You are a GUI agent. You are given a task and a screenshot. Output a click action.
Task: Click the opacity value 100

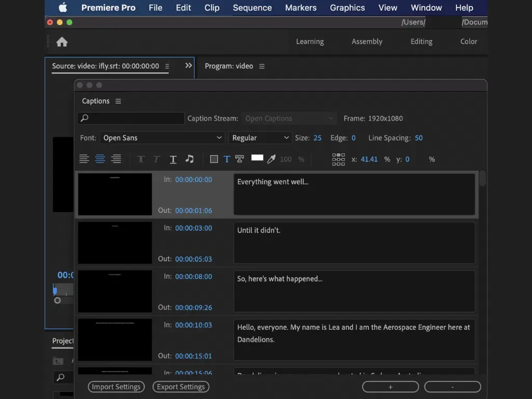tap(286, 159)
